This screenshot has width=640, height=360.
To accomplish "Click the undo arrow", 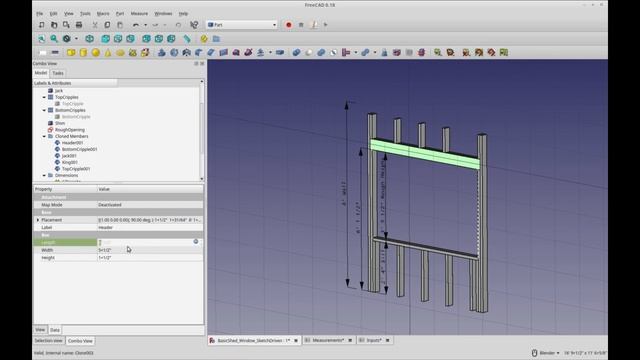I will [136, 25].
